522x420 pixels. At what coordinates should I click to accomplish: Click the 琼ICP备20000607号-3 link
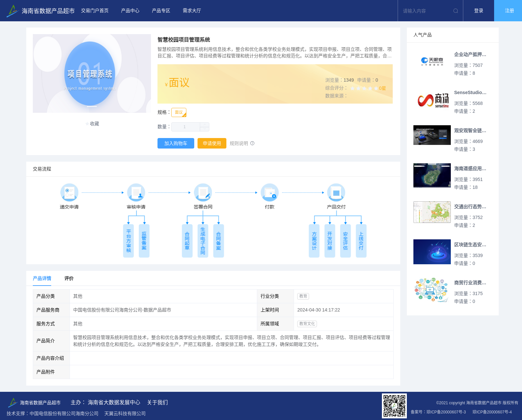[446, 412]
